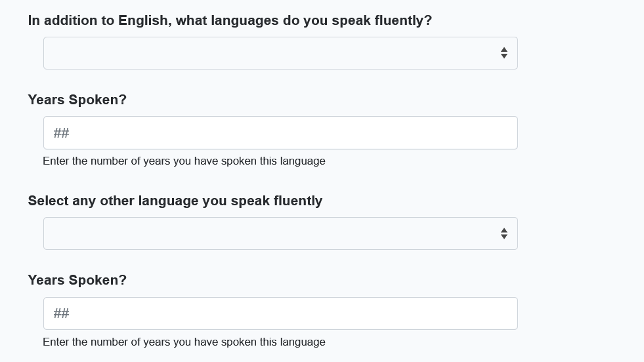Click the arrow icon on the 'other language' dropdown

[x=504, y=233]
